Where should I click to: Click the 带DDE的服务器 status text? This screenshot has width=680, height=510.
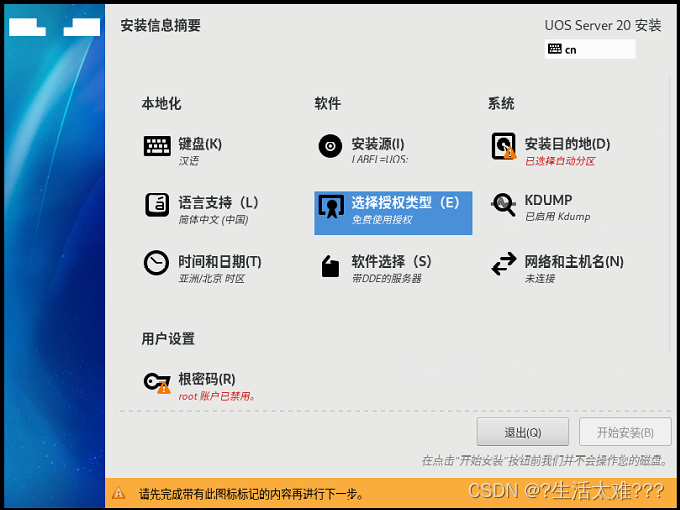point(386,278)
